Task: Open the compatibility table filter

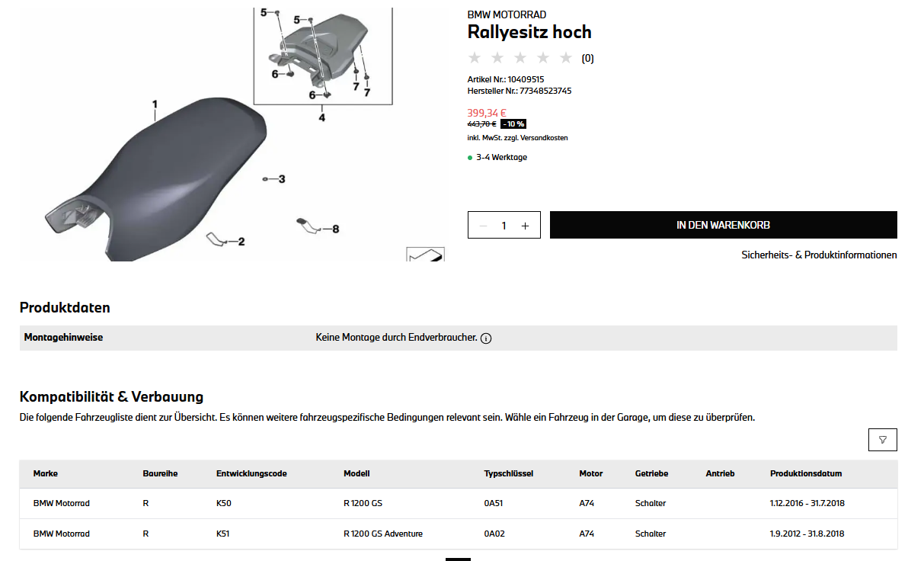Action: click(x=882, y=440)
